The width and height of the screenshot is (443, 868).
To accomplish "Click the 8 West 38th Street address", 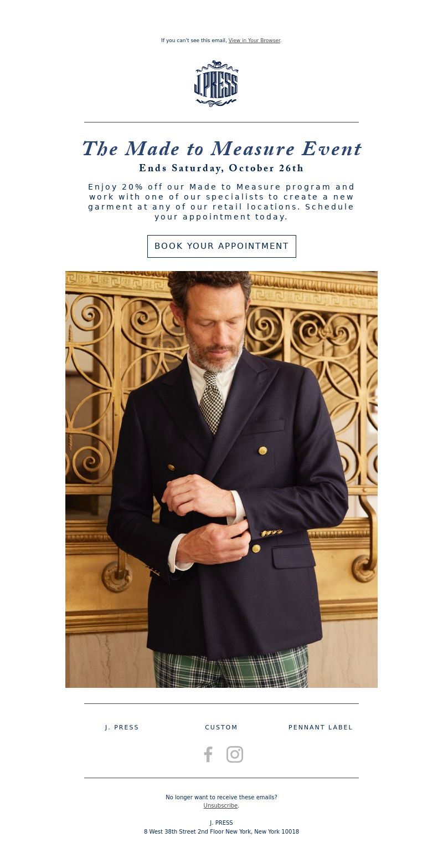I will pyautogui.click(x=221, y=831).
